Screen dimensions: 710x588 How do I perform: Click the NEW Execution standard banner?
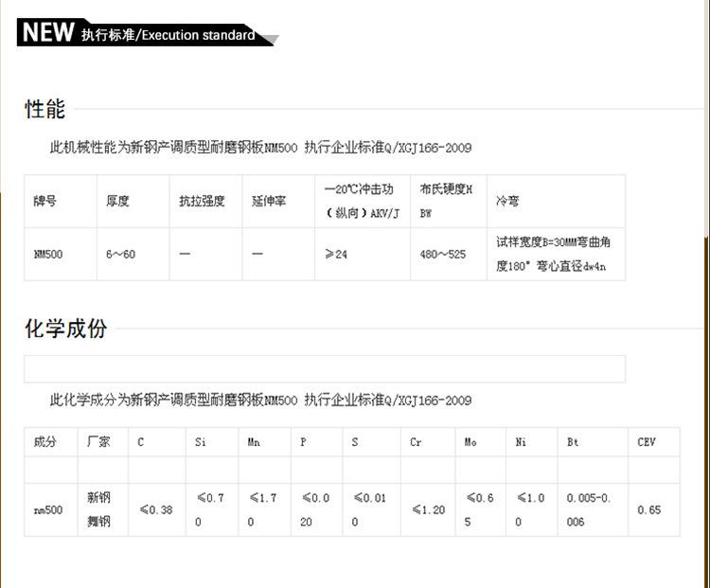[x=146, y=32]
